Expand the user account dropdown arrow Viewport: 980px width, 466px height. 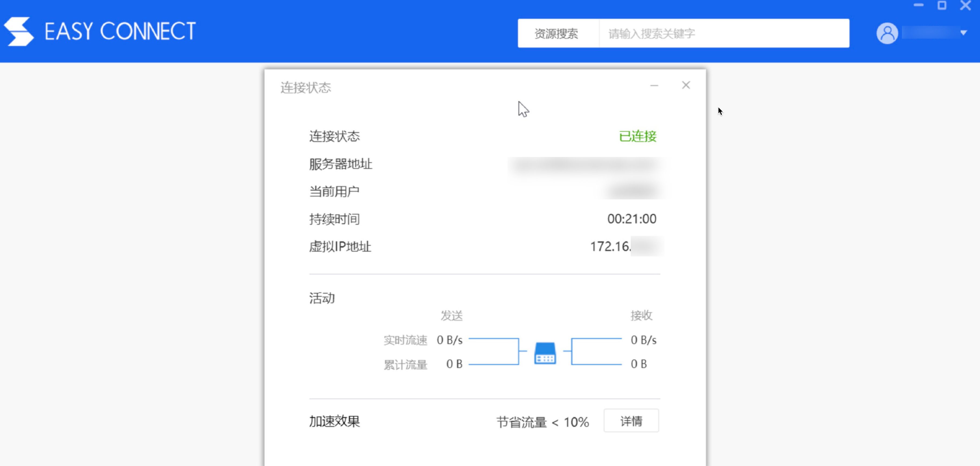click(963, 33)
